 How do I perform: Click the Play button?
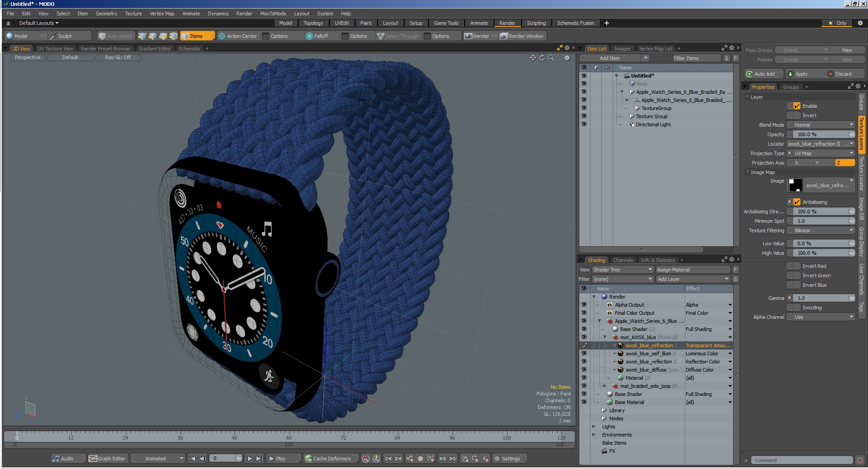point(283,459)
